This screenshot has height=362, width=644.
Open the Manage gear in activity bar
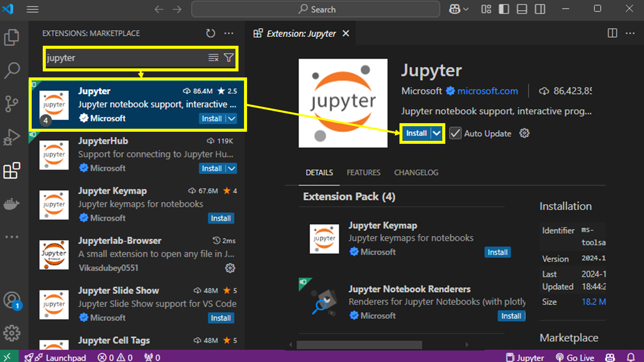click(x=12, y=333)
